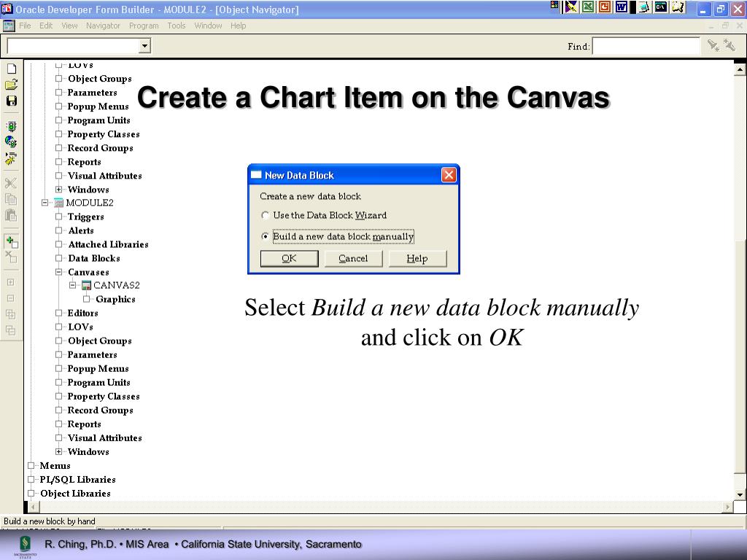
Task: Click the Save floppy disk icon
Action: pos(12,101)
